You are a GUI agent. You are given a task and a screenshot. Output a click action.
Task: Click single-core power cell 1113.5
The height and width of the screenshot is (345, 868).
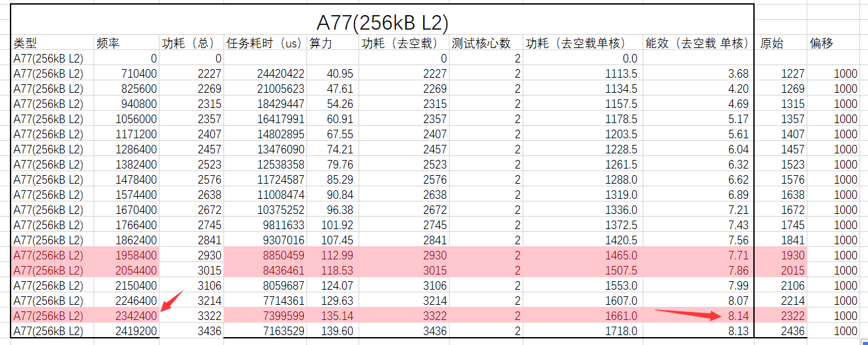pos(583,74)
